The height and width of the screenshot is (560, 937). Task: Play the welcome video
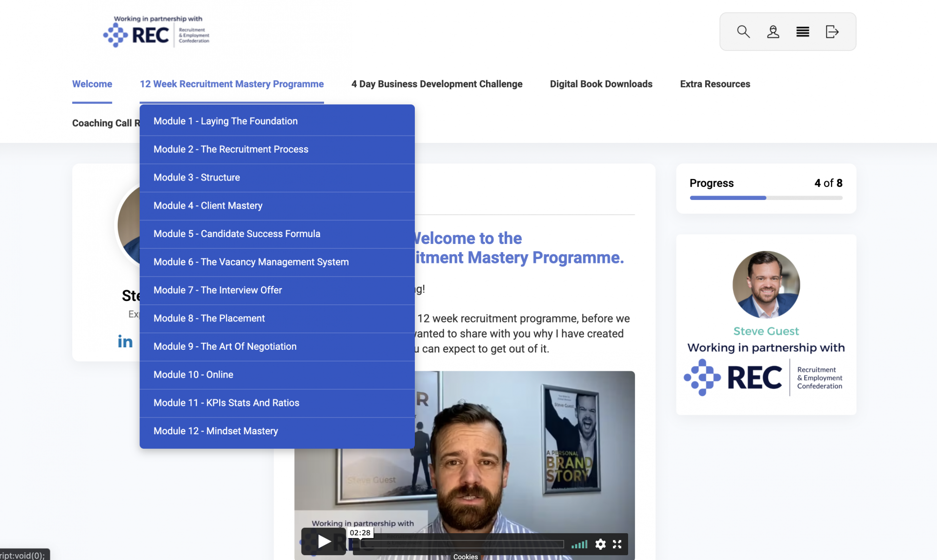324,541
